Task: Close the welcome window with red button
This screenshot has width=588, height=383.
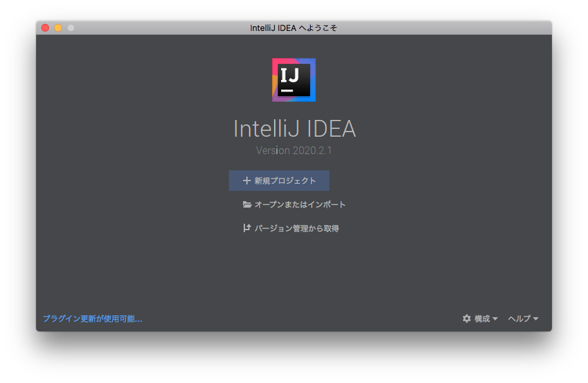Action: (45, 28)
